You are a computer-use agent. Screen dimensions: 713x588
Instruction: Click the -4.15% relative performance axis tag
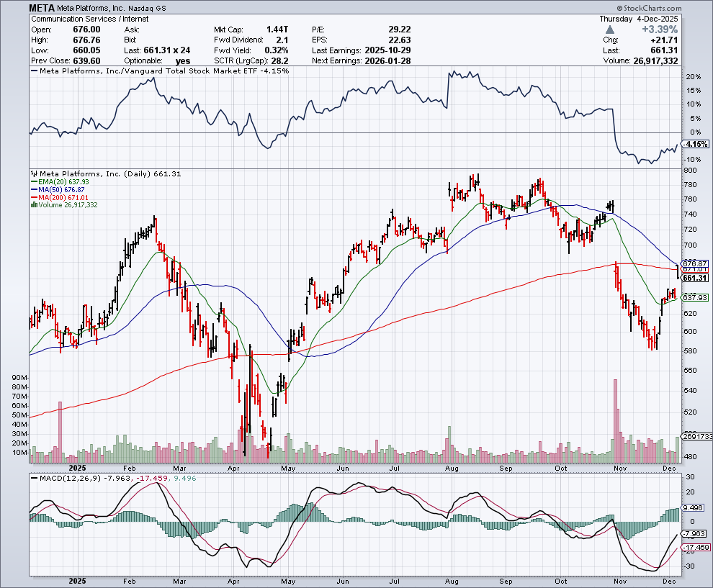[694, 144]
